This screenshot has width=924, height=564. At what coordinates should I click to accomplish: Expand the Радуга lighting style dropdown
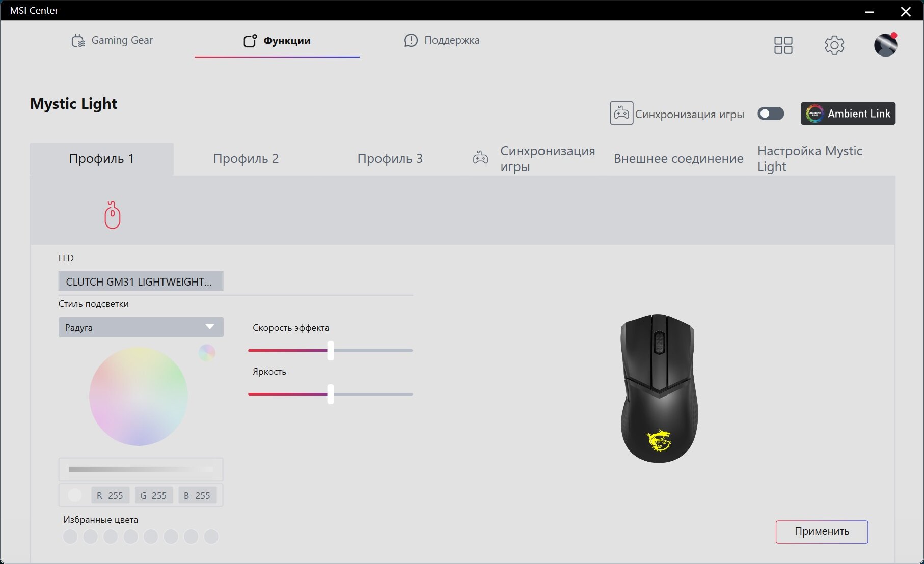point(141,327)
